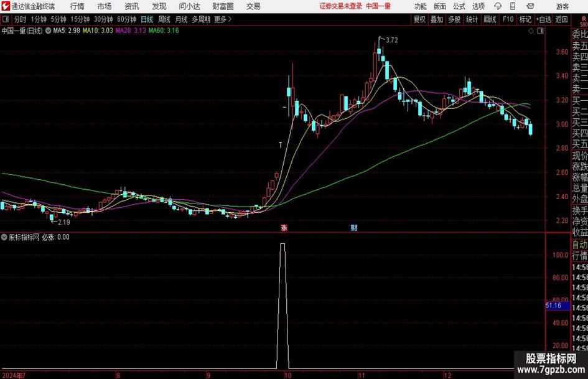Click the T marker on the chart
The image size is (588, 379).
[x=280, y=145]
